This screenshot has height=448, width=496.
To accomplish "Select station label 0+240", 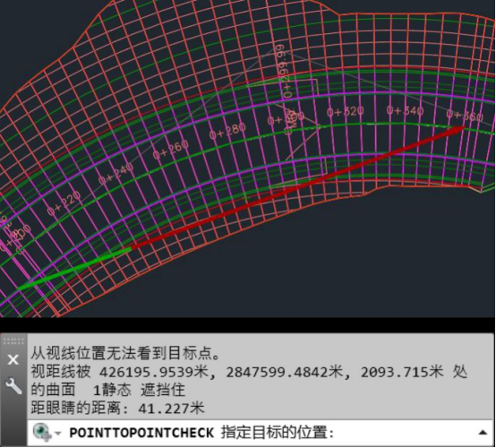I will (115, 174).
